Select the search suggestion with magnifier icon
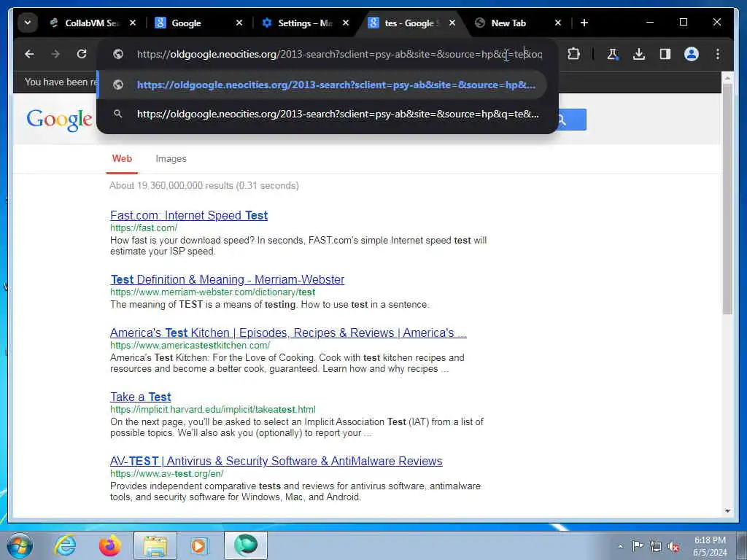Image resolution: width=747 pixels, height=560 pixels. pos(322,114)
